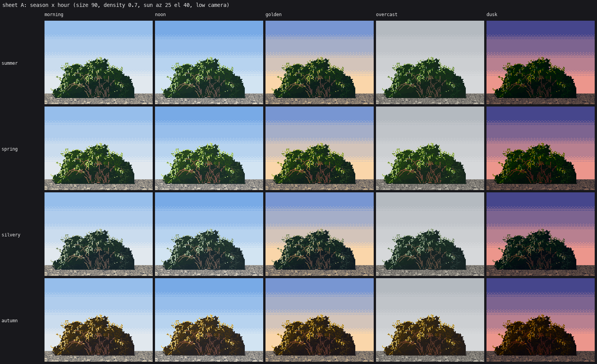The height and width of the screenshot is (364, 597).
Task: Select the 'dusk' column label
Action: click(x=492, y=15)
